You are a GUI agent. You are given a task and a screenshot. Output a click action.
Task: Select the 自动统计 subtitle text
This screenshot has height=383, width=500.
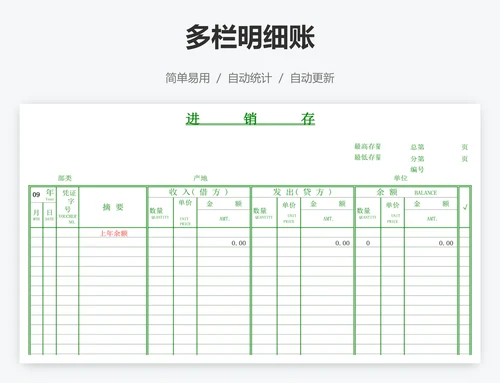pyautogui.click(x=250, y=78)
